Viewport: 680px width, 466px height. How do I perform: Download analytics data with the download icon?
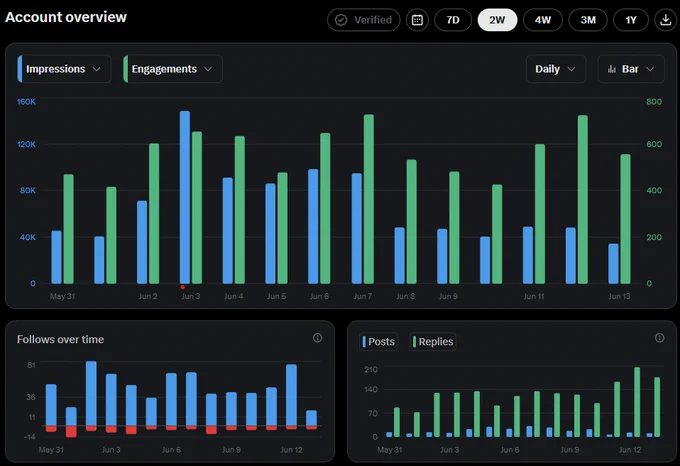click(665, 20)
